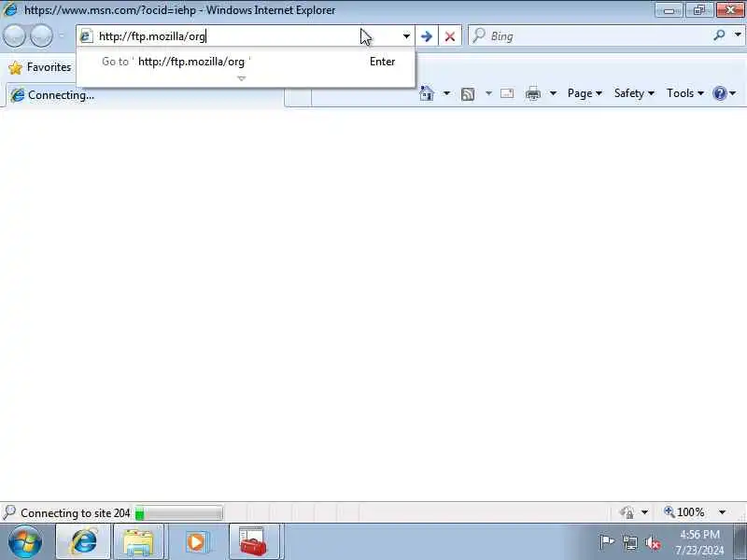
Task: Click the Bing search magnifier button
Action: [x=719, y=35]
